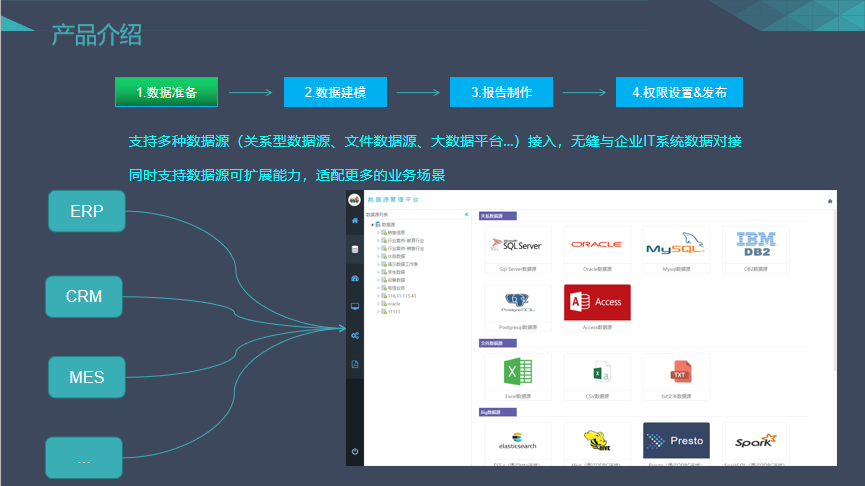Select the TXT text file data source

(676, 377)
